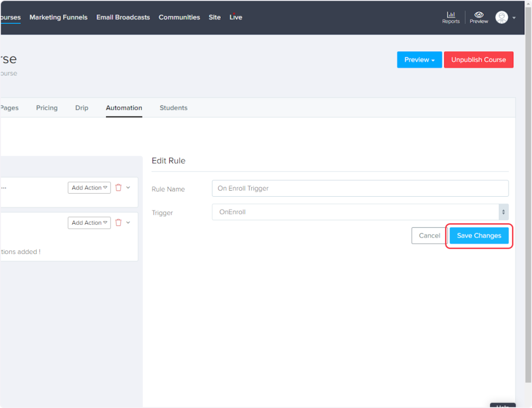Go to the Students tab
This screenshot has width=532, height=408.
[x=174, y=108]
